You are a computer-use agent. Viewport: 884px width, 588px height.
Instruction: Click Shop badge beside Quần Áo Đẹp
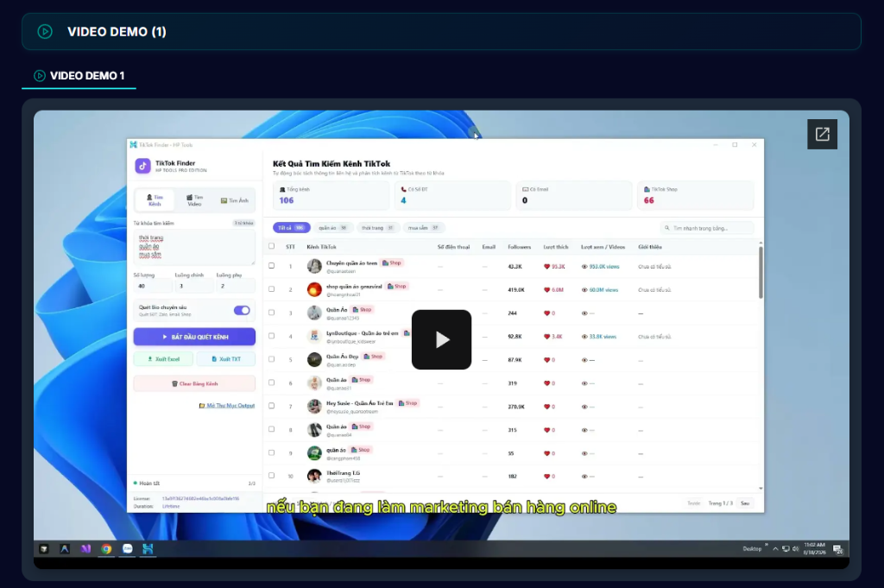[373, 357]
